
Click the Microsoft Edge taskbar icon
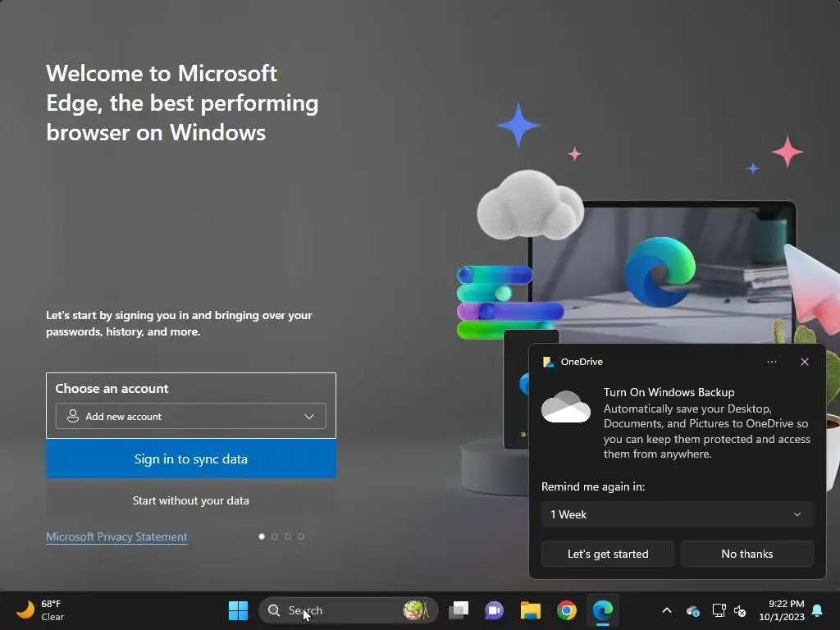coord(603,610)
